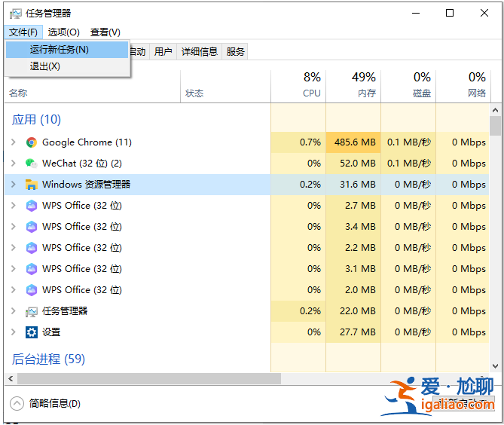Choose 退出(X) from the file menu
The width and height of the screenshot is (504, 425).
point(67,66)
